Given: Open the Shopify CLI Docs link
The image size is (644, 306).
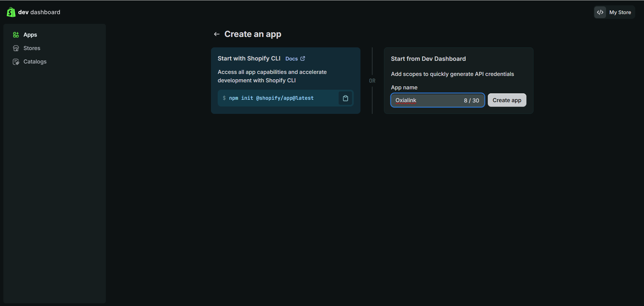Looking at the screenshot, I should (295, 58).
